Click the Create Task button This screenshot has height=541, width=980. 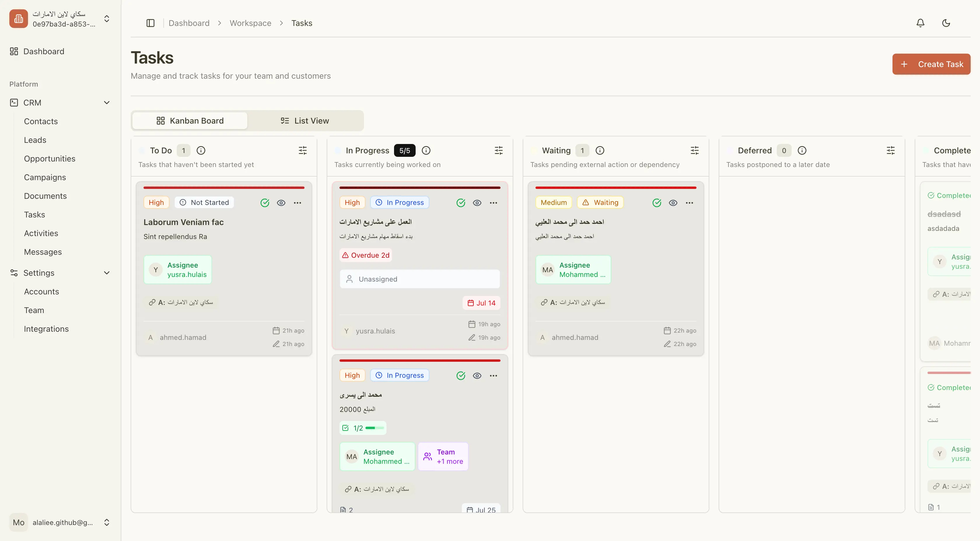[931, 64]
